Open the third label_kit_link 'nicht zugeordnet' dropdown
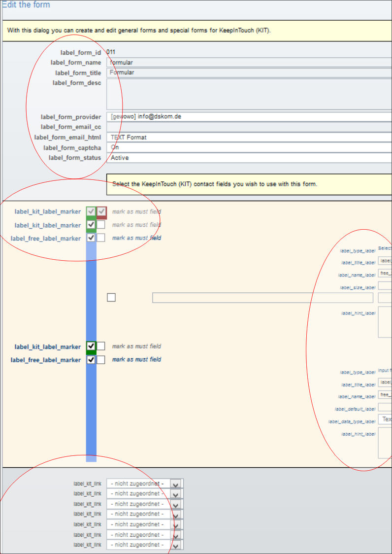Viewport: 392px width, 554px height. point(145,504)
